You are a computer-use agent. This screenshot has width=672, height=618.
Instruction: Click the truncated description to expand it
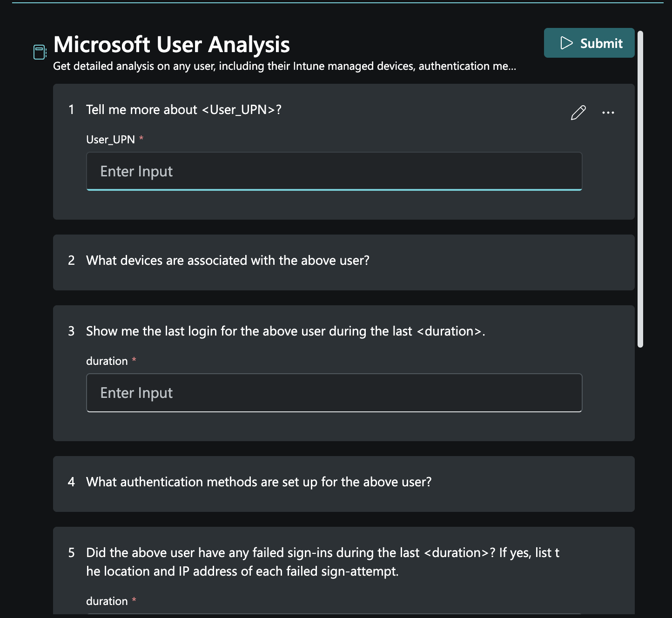(285, 66)
